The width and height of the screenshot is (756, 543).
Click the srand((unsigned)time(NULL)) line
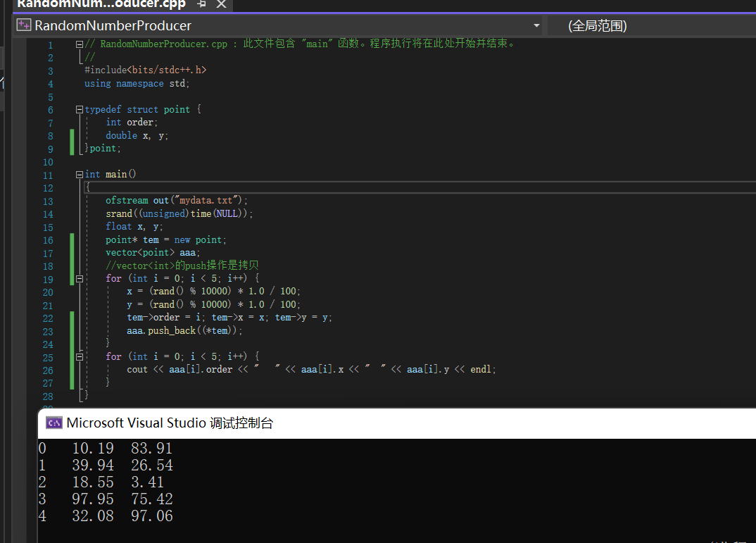pyautogui.click(x=179, y=213)
